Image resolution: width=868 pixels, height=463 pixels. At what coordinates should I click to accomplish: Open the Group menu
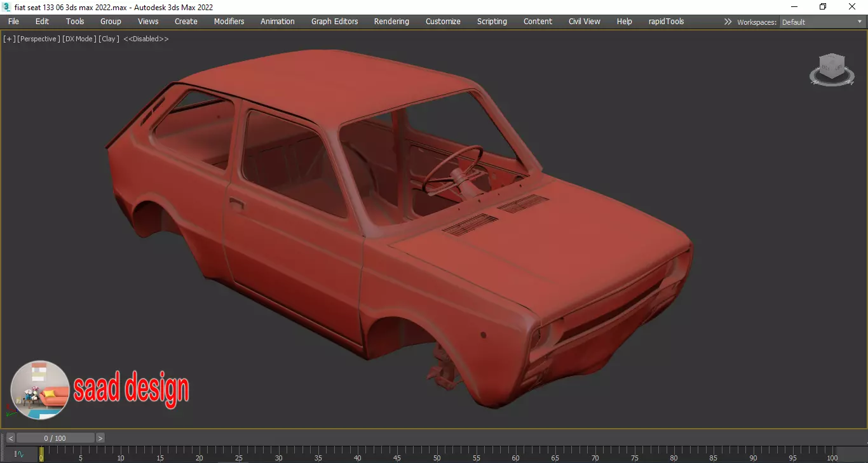[x=111, y=22]
